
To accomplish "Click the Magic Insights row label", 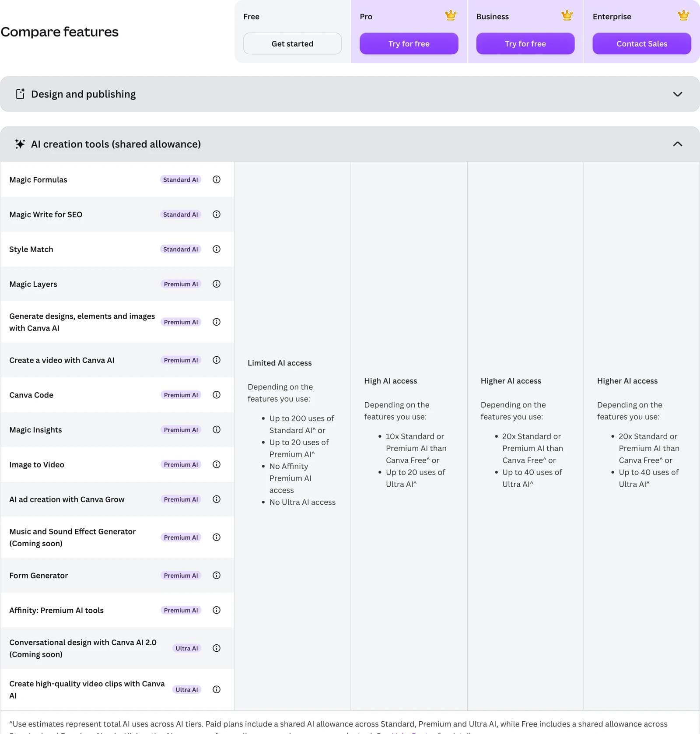I will [x=35, y=430].
